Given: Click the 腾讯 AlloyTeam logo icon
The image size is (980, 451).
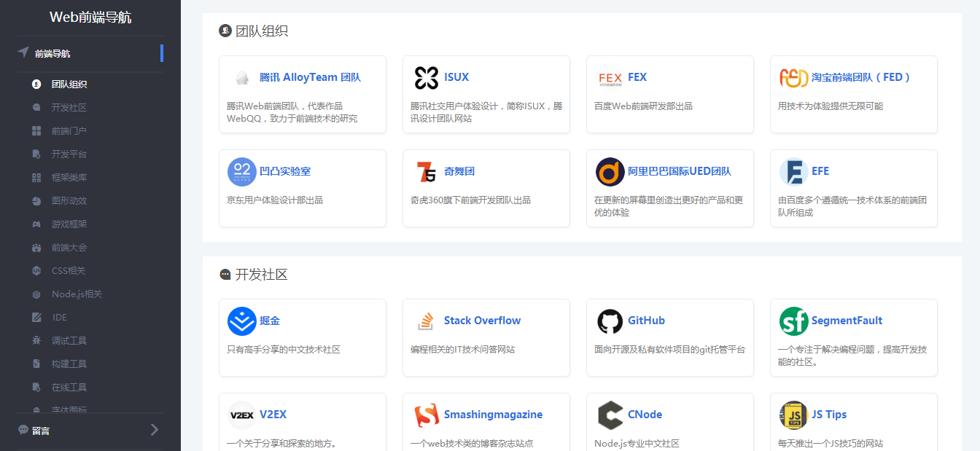Looking at the screenshot, I should (x=242, y=78).
